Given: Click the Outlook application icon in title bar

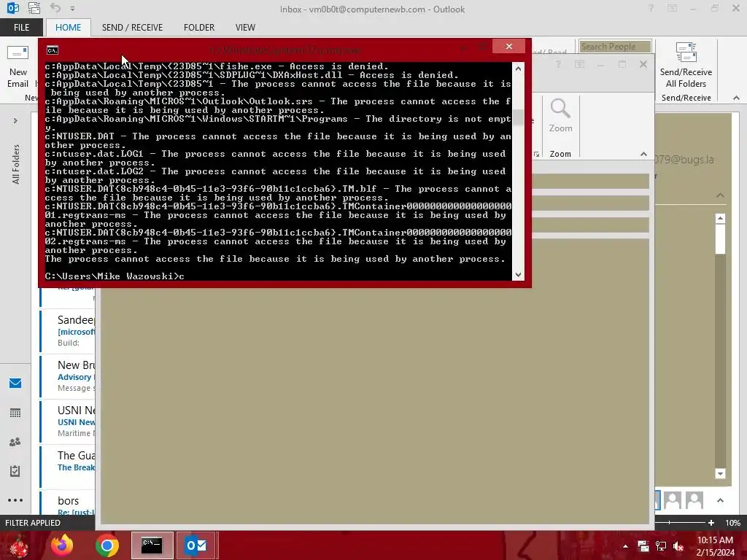Looking at the screenshot, I should coord(13,8).
